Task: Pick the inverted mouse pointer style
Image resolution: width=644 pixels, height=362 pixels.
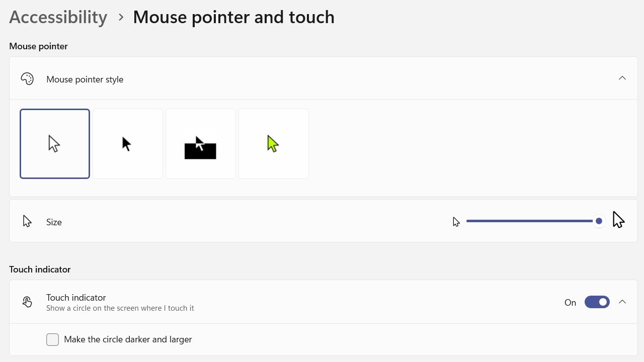Action: click(x=201, y=144)
